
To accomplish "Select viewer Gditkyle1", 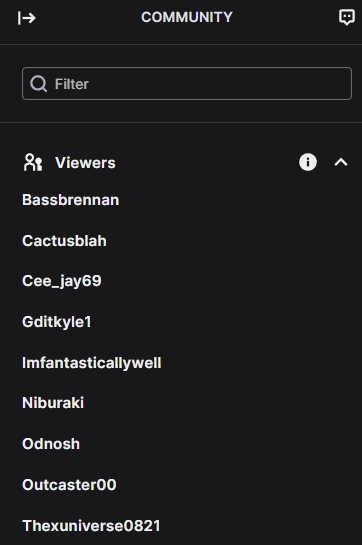I will tap(57, 322).
